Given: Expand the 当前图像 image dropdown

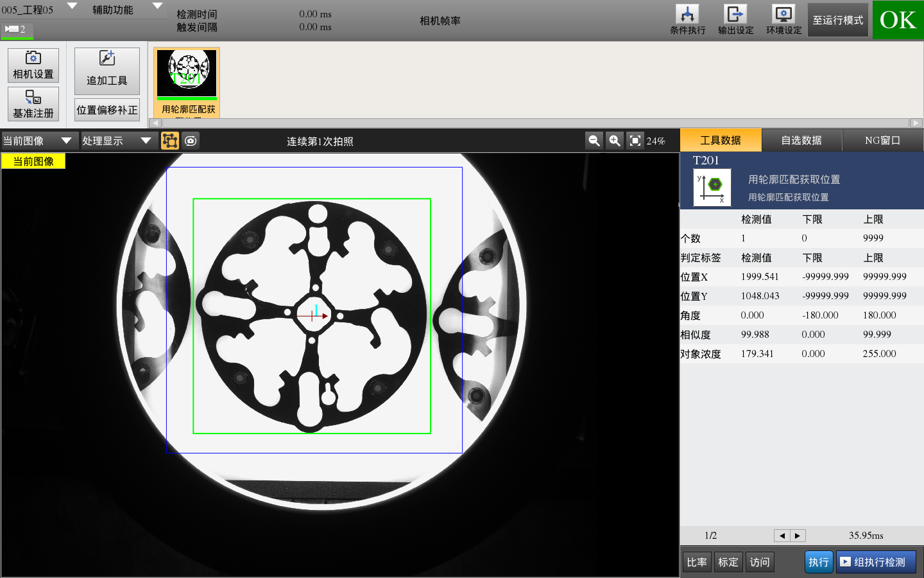Looking at the screenshot, I should (65, 141).
